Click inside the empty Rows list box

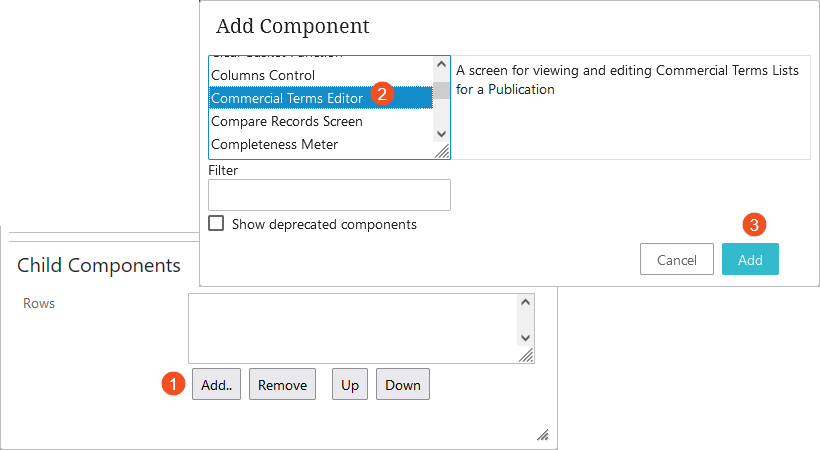pos(353,328)
